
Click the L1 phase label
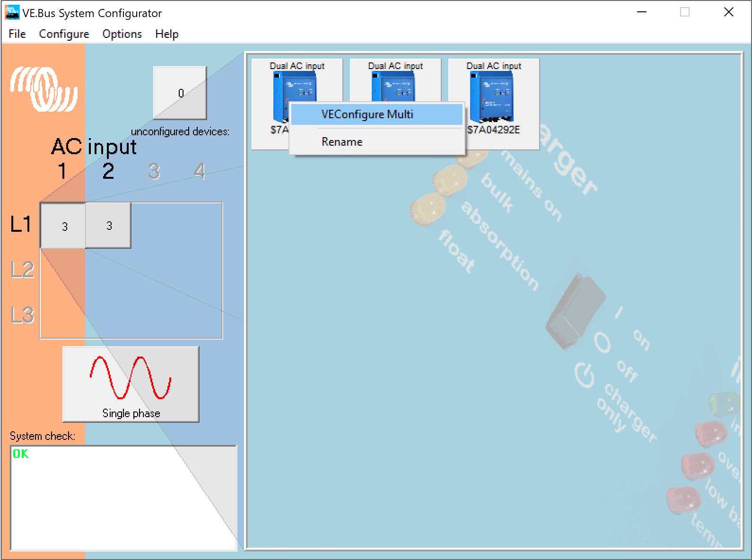click(x=21, y=224)
